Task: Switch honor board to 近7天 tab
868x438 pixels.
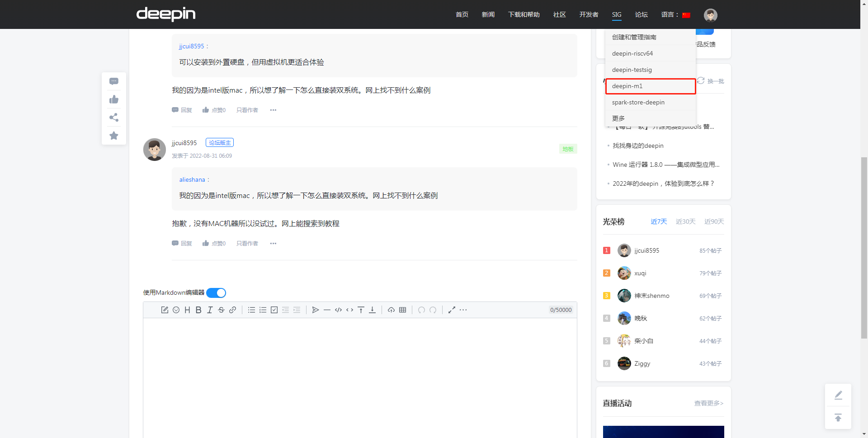Action: pyautogui.click(x=659, y=221)
